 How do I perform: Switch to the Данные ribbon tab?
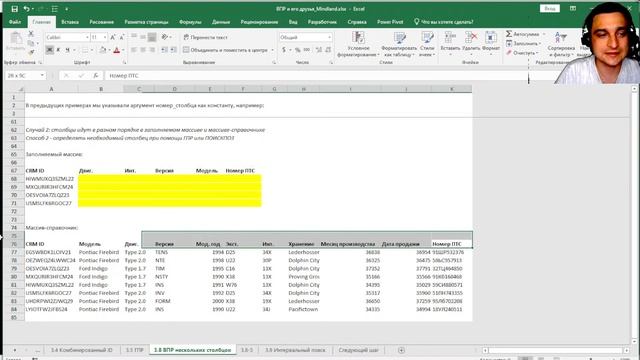click(221, 22)
